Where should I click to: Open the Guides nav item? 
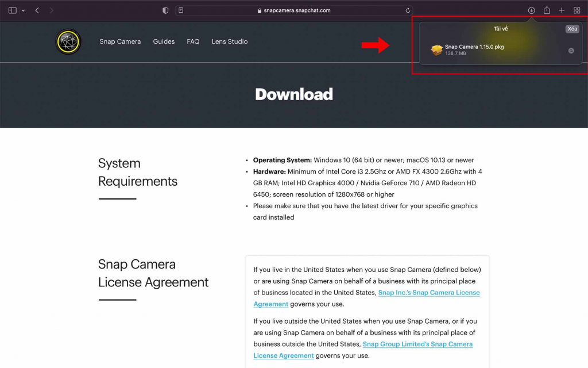[x=164, y=41]
